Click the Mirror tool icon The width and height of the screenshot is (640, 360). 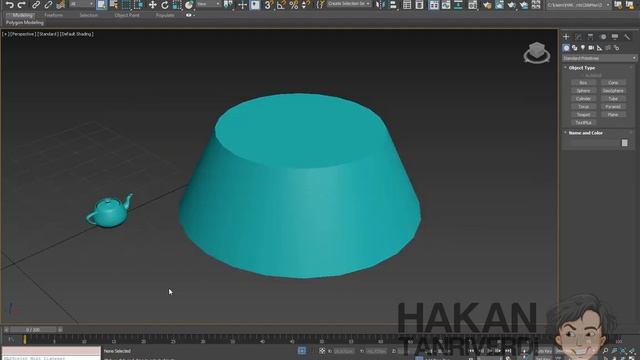(x=379, y=4)
